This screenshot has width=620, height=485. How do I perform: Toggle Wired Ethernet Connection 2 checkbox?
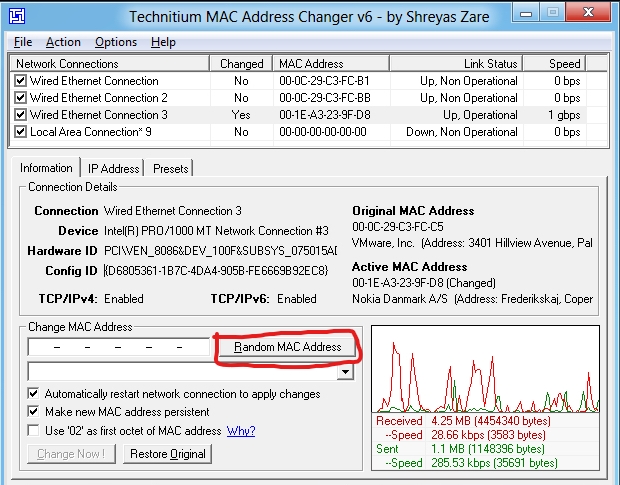click(x=20, y=98)
